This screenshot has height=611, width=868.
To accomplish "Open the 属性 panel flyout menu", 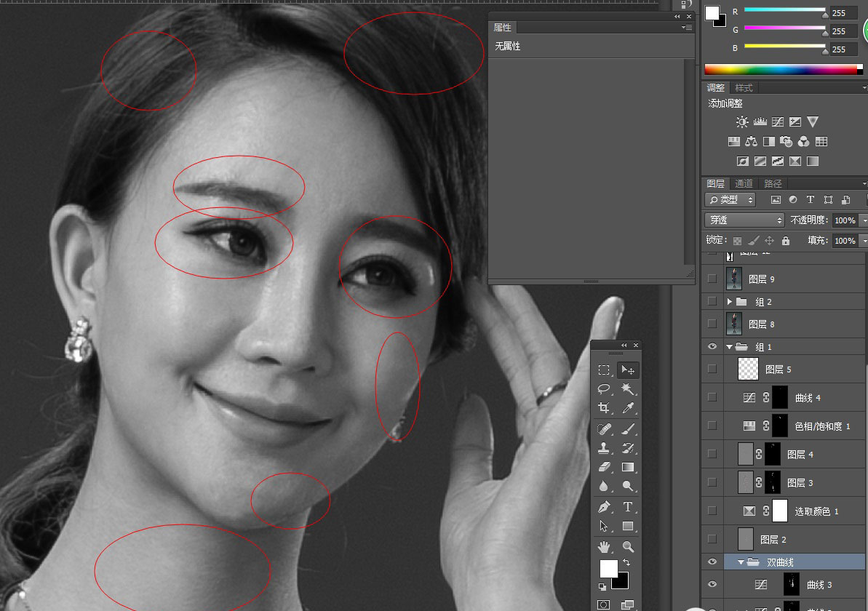I will click(688, 27).
